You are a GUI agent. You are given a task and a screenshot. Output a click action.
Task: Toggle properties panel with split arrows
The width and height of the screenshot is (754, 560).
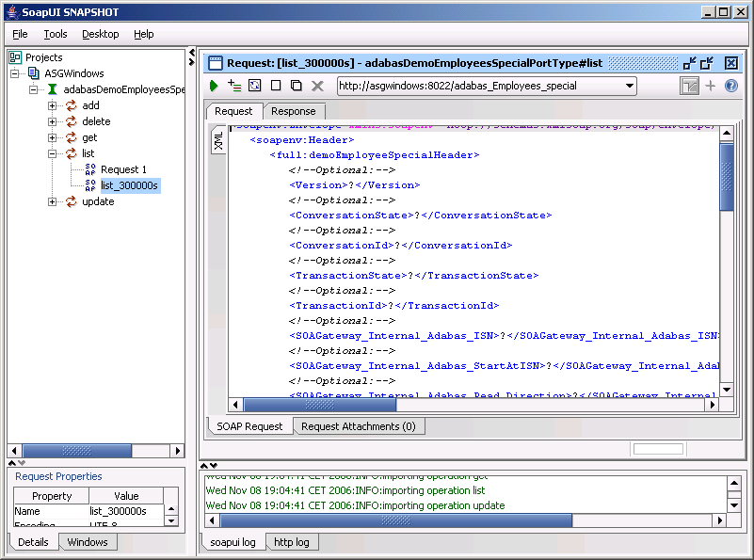[x=17, y=463]
